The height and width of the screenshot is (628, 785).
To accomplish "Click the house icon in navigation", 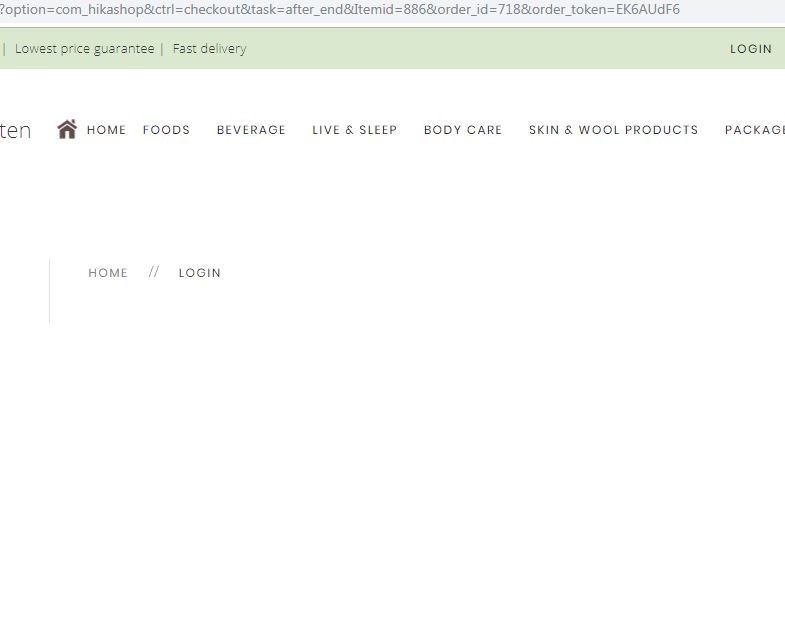I will point(67,129).
